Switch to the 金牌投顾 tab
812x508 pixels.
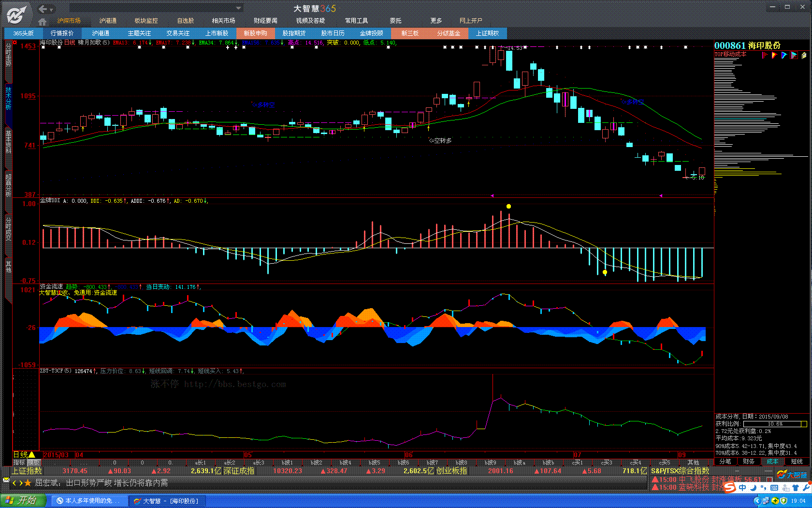pyautogui.click(x=371, y=33)
